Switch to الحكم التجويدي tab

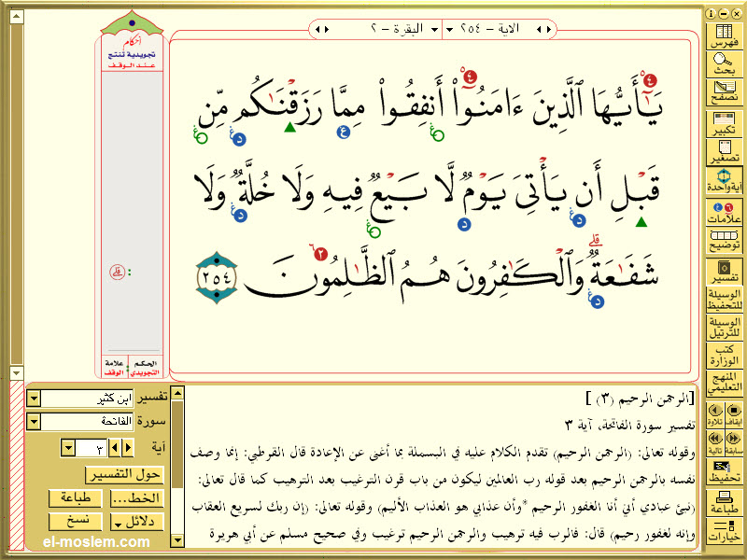[146, 368]
